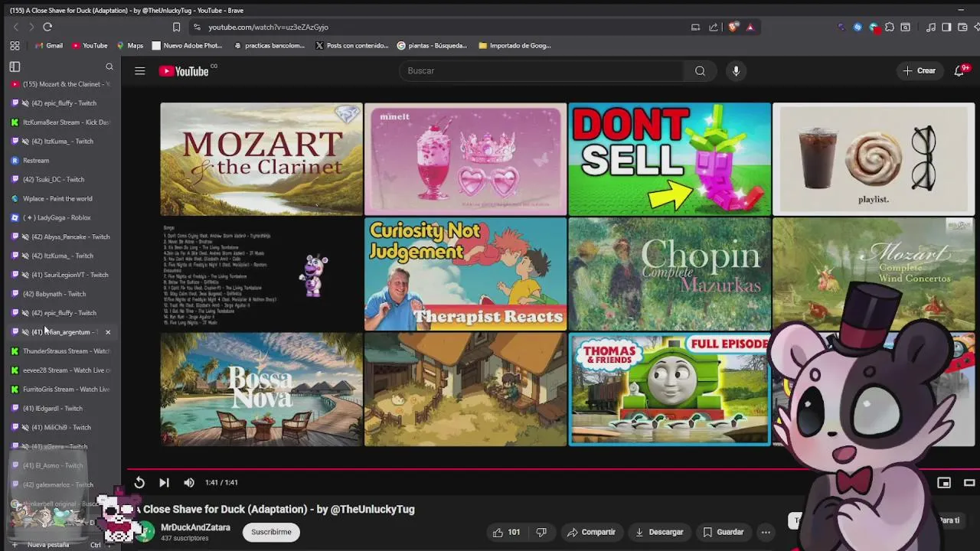980x551 pixels.
Task: Go forward with the browser forward arrow
Action: click(x=31, y=27)
